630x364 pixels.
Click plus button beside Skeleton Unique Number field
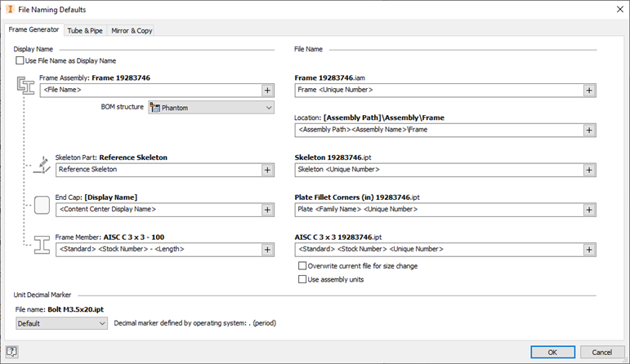(x=588, y=170)
